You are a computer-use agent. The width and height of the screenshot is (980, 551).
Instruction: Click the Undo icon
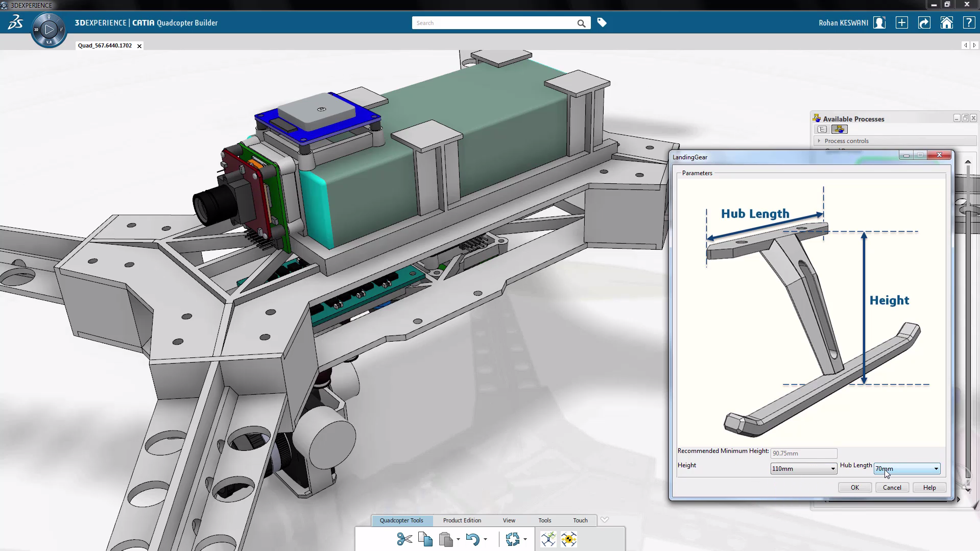pyautogui.click(x=473, y=539)
